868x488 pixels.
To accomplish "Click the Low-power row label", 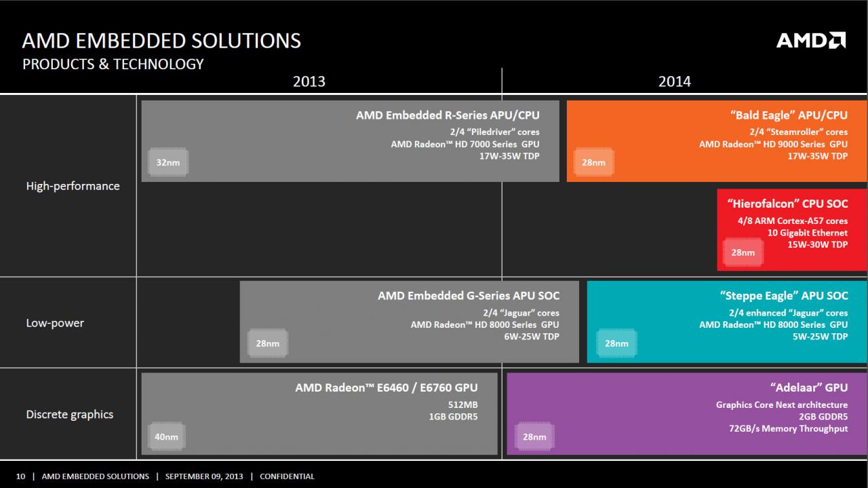I will point(55,323).
